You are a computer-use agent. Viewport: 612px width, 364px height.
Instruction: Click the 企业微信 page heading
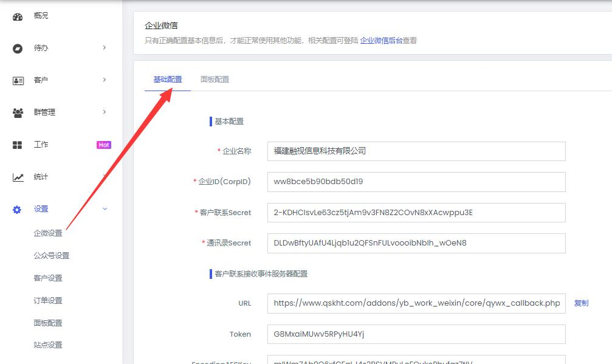[x=161, y=26]
